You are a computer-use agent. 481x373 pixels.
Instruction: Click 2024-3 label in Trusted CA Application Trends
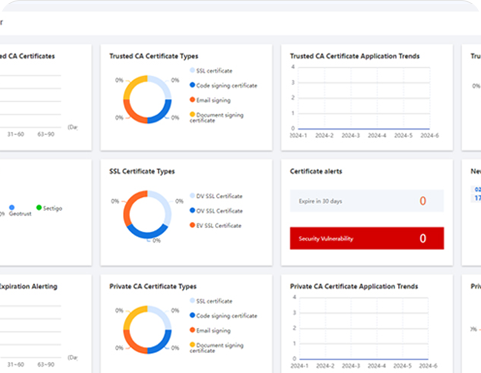click(x=351, y=135)
